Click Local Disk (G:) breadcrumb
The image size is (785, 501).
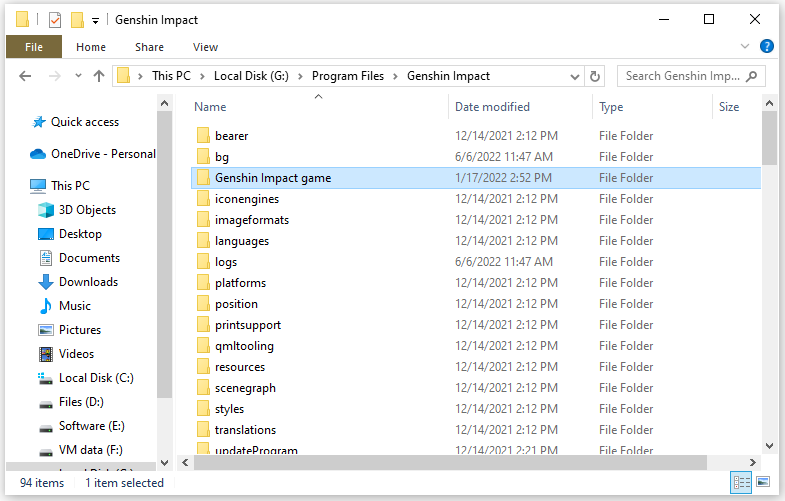[x=251, y=76]
